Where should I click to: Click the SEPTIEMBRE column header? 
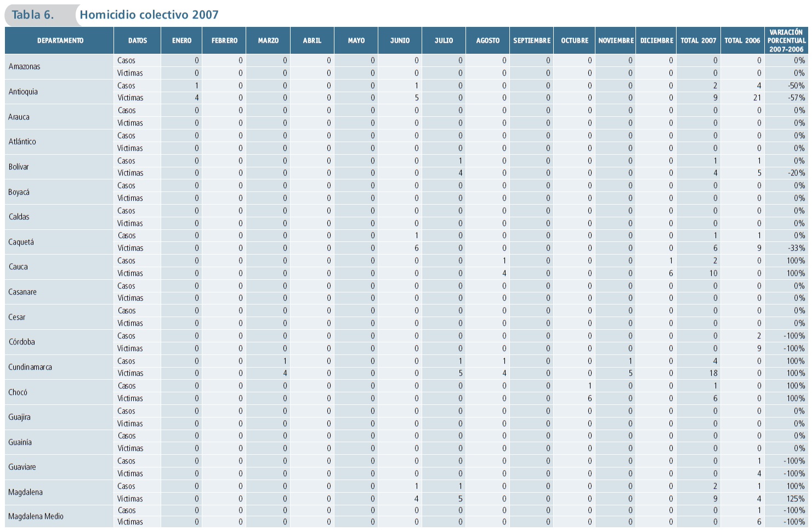(x=531, y=41)
